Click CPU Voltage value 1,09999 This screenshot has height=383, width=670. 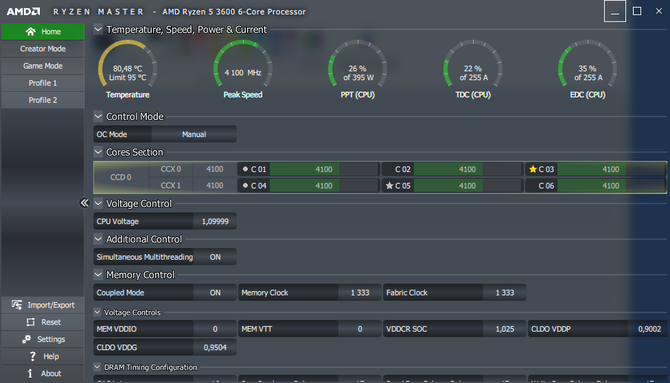tap(215, 221)
